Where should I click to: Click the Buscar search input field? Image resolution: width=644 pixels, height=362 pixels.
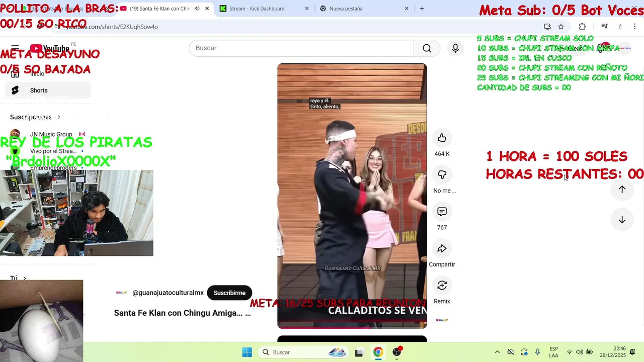coord(301,48)
